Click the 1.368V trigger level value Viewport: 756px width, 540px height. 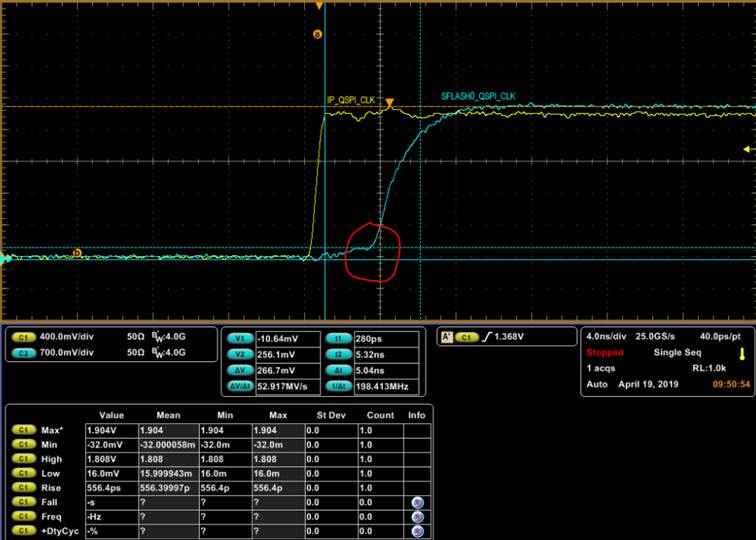click(x=509, y=337)
